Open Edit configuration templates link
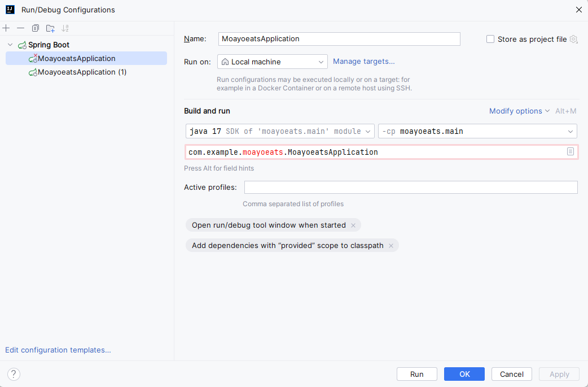 [x=58, y=350]
